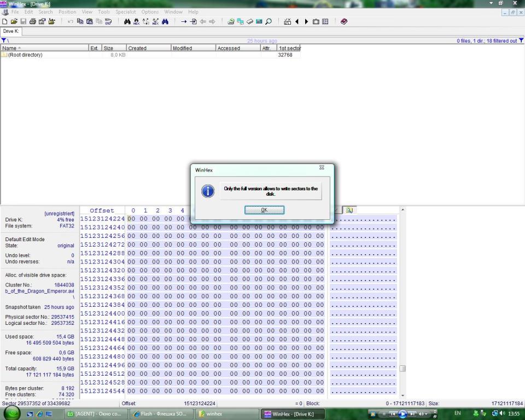Switch to the Flash browser taskbar button
This screenshot has width=525, height=420.
click(x=162, y=414)
